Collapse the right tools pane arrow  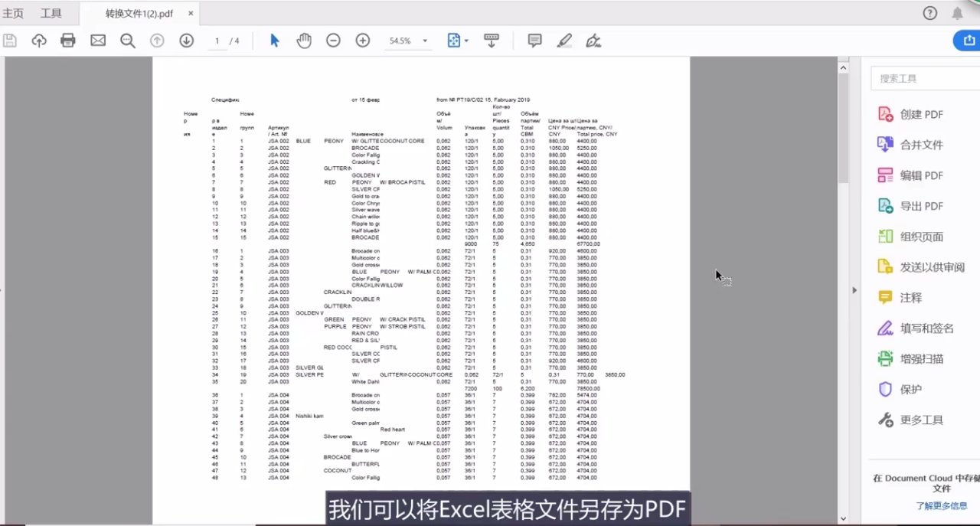(854, 290)
